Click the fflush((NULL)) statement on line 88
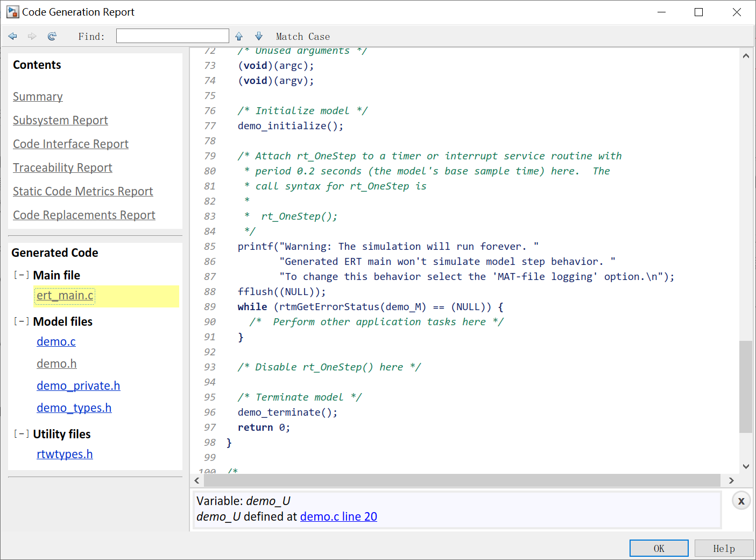Image resolution: width=756 pixels, height=560 pixels. click(x=282, y=291)
